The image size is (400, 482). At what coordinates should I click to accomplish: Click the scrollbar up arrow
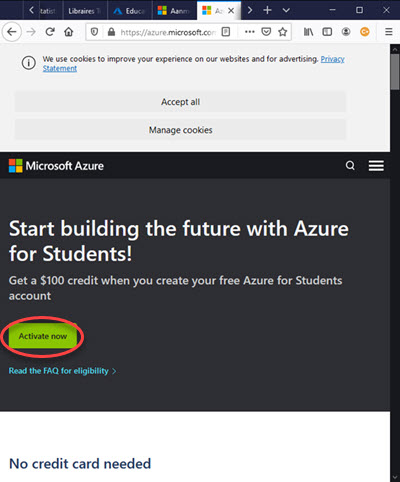point(395,49)
